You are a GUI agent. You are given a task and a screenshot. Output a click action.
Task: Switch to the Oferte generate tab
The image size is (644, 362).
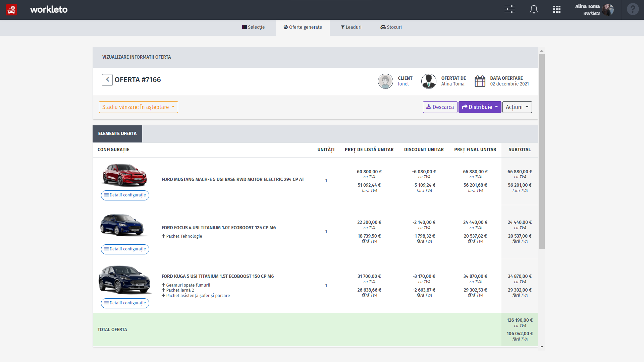(x=303, y=27)
